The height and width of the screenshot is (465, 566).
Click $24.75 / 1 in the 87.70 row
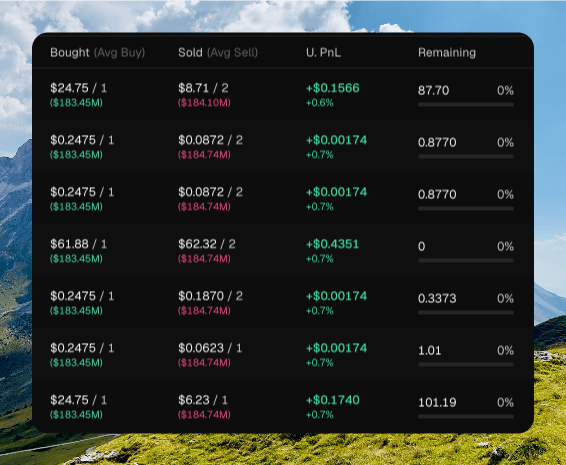point(78,88)
